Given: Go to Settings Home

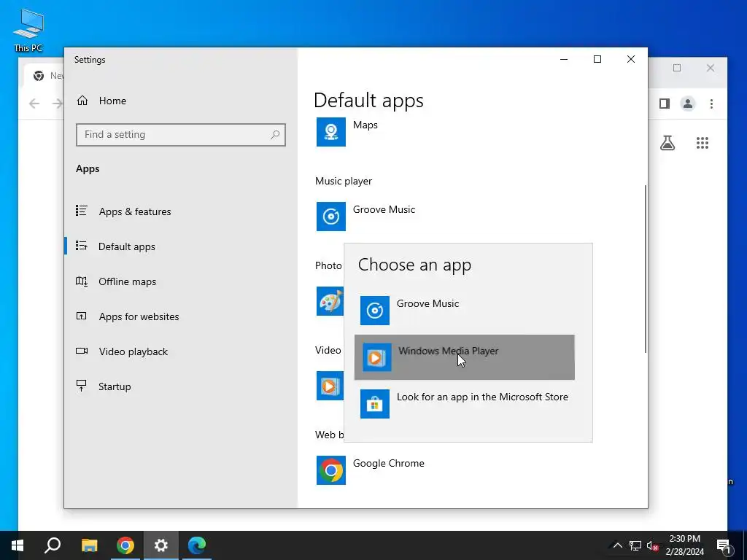Looking at the screenshot, I should click(181, 101).
